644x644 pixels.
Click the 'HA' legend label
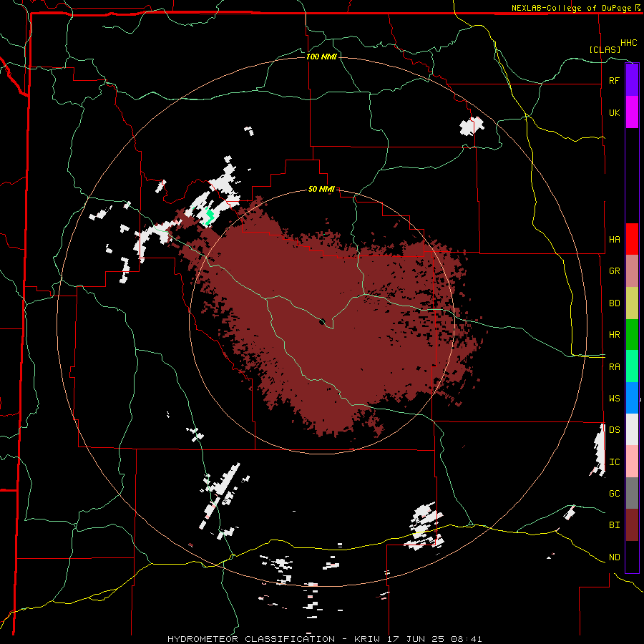(x=614, y=239)
